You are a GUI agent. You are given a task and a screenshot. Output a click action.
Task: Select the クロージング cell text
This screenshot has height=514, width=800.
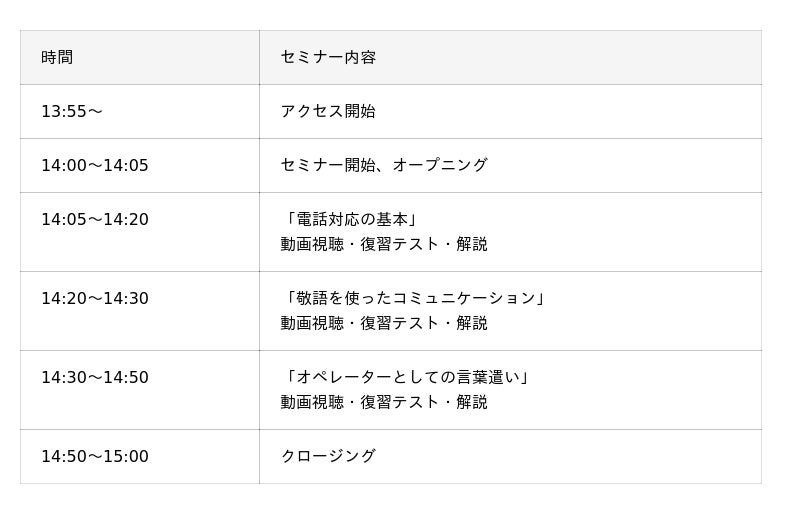tap(328, 456)
